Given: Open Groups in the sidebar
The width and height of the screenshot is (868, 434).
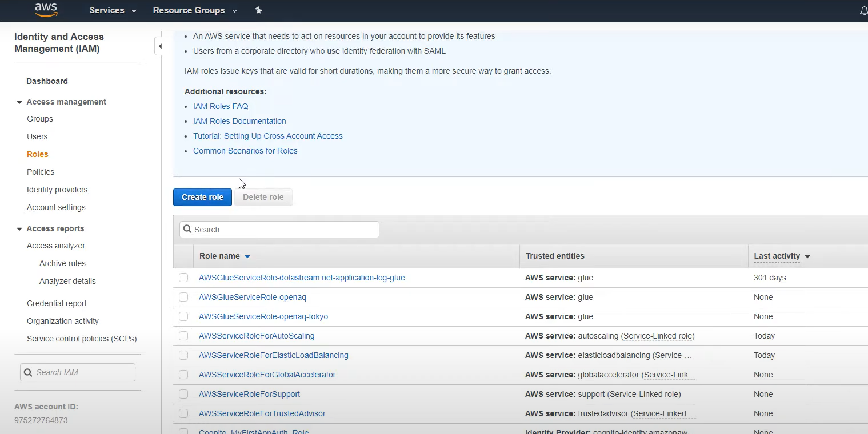Looking at the screenshot, I should (x=40, y=119).
